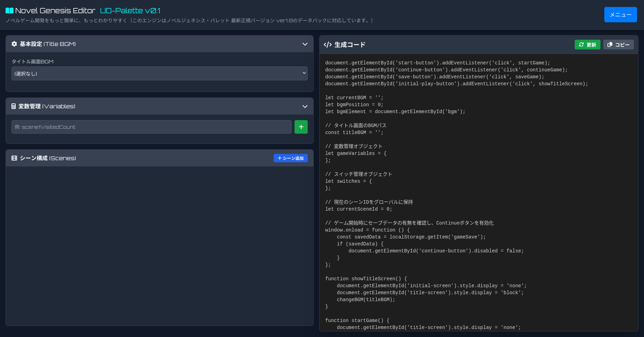Open the タイトル画面BGM dropdown

coord(159,73)
